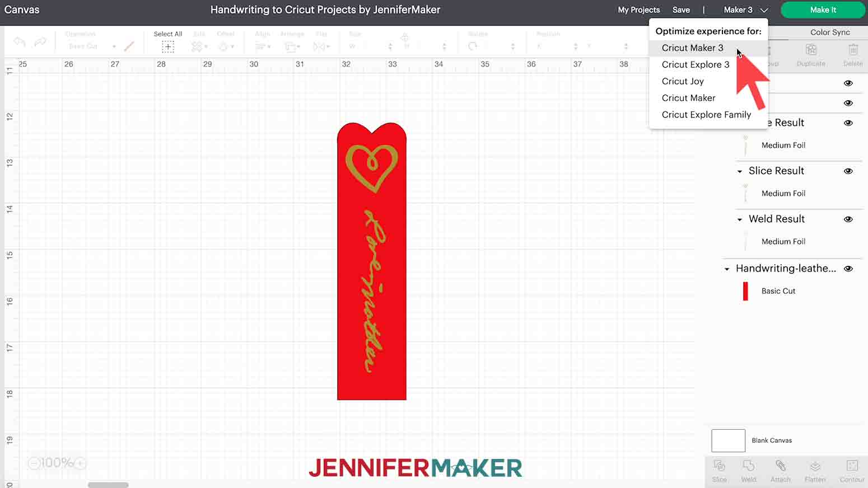Click the Flatten tool
The height and width of the screenshot is (488, 868).
[815, 471]
